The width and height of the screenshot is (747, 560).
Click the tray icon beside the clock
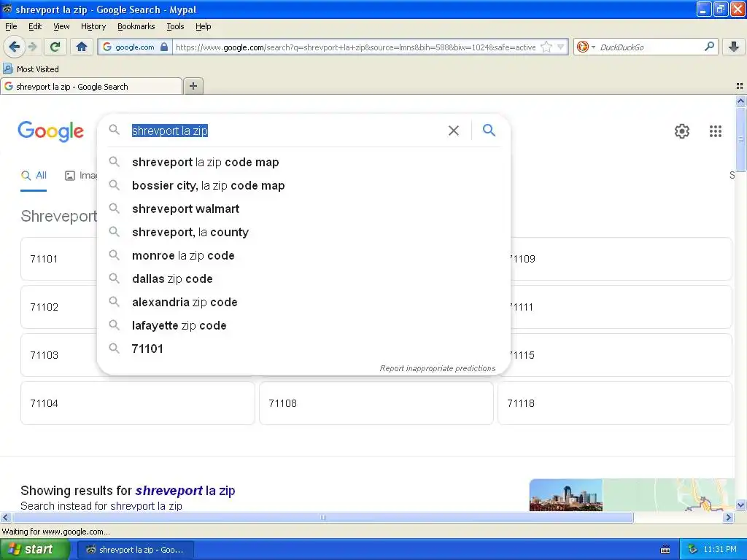pos(692,550)
